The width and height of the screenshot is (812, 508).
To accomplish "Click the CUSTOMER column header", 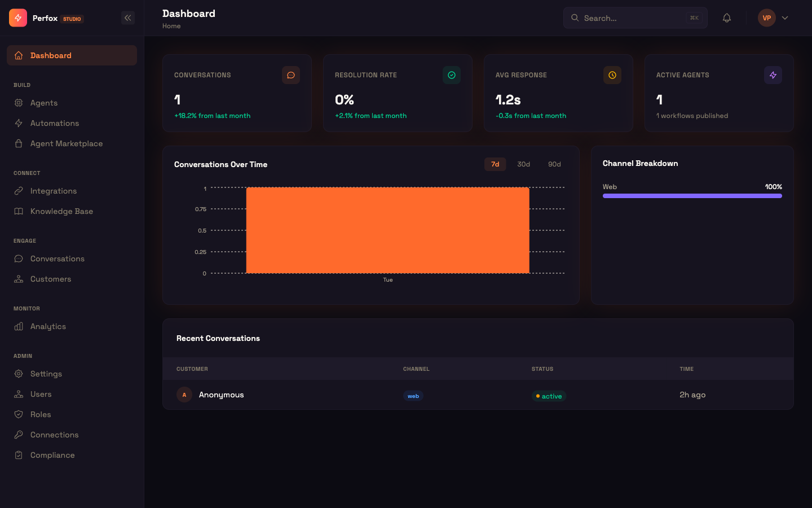I will click(x=192, y=369).
